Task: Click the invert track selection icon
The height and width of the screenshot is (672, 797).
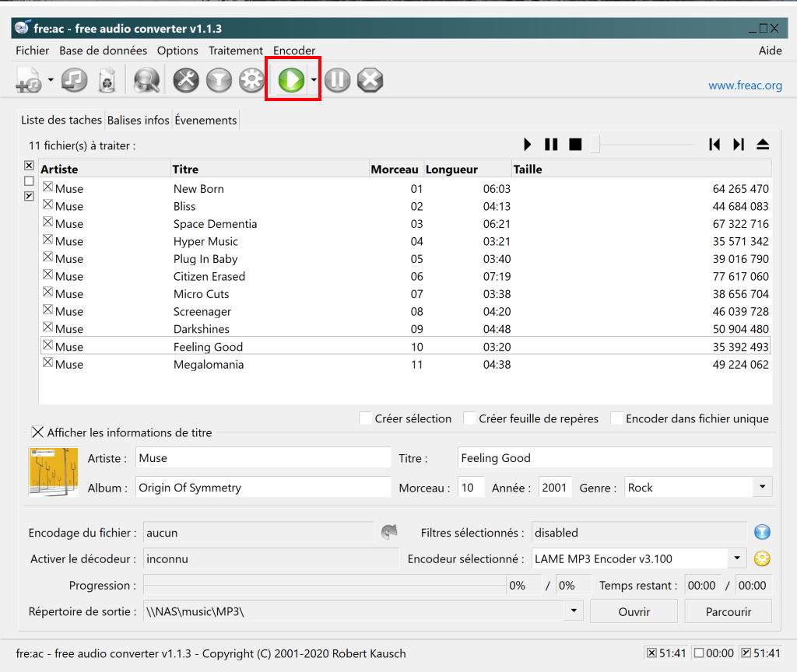Action: (29, 196)
